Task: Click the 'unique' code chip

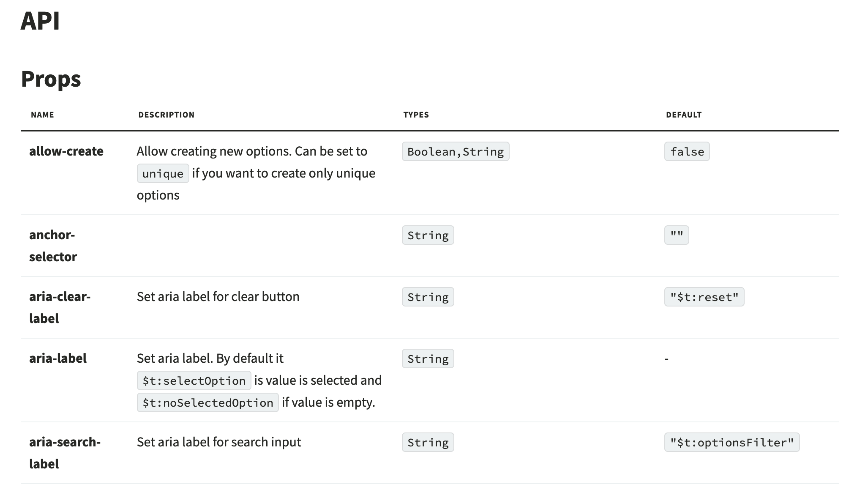Action: (163, 174)
